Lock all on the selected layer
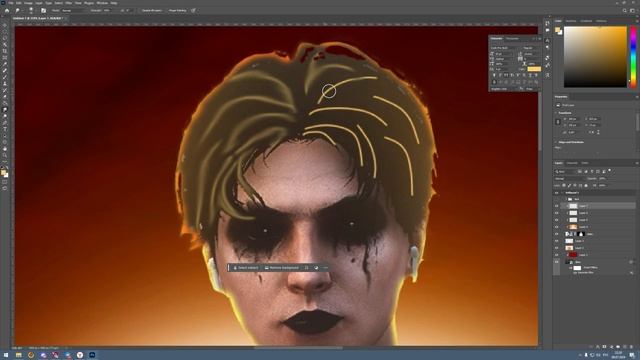The height and width of the screenshot is (360, 640). point(586,185)
